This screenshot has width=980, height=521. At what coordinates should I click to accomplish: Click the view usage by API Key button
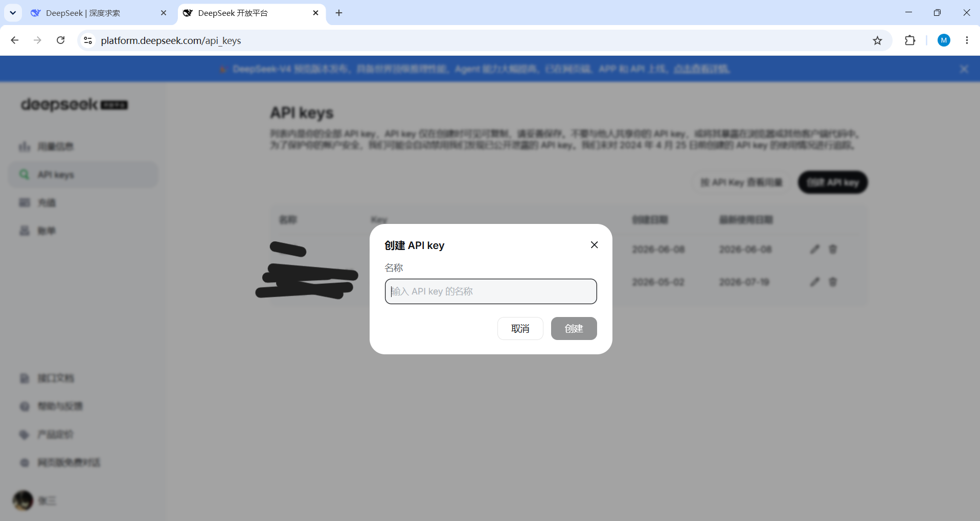point(741,183)
